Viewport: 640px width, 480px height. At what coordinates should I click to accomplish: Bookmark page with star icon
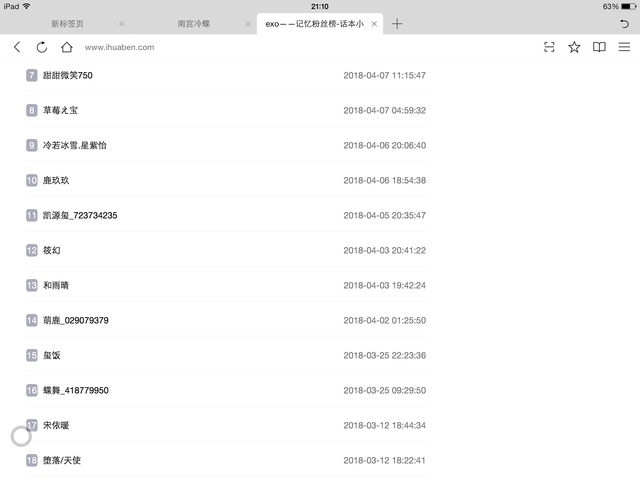[574, 47]
